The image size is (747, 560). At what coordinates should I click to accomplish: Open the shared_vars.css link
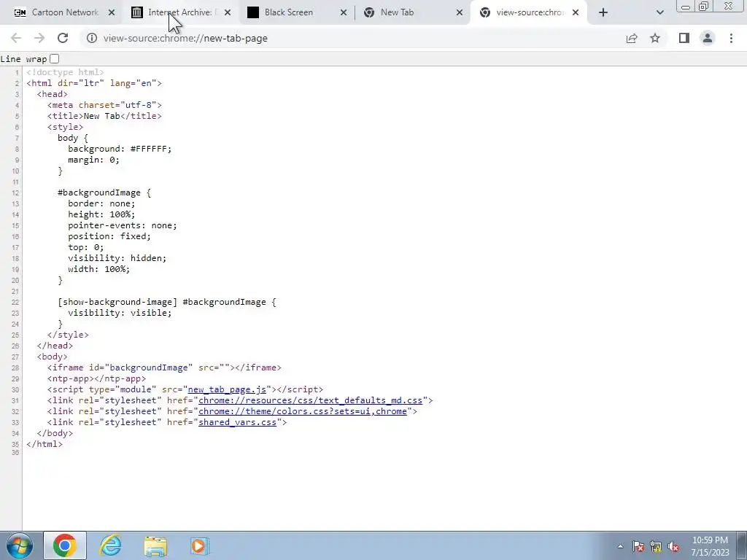[x=237, y=422]
